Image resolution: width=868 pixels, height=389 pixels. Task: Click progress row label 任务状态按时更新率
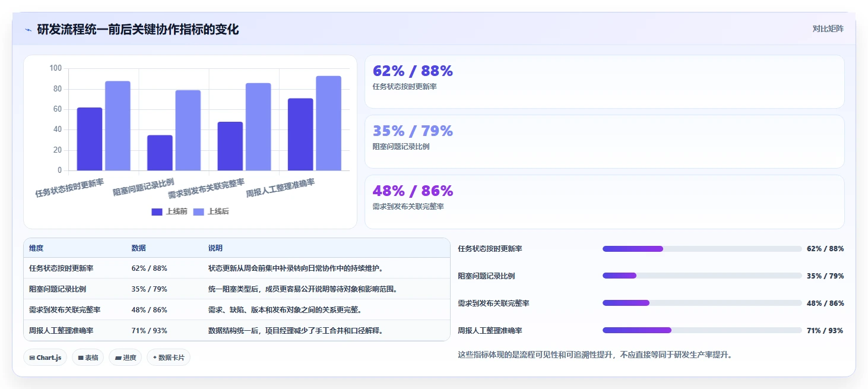pos(490,249)
